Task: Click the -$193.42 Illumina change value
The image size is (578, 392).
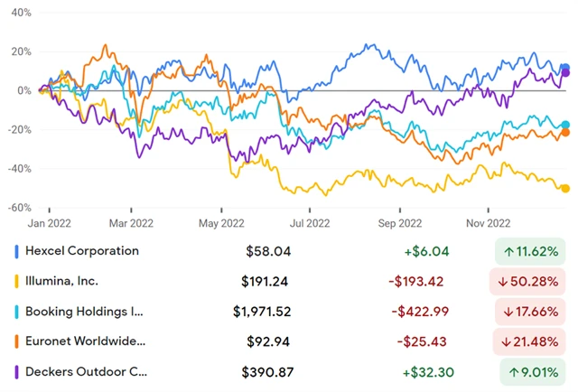Action: coord(416,281)
